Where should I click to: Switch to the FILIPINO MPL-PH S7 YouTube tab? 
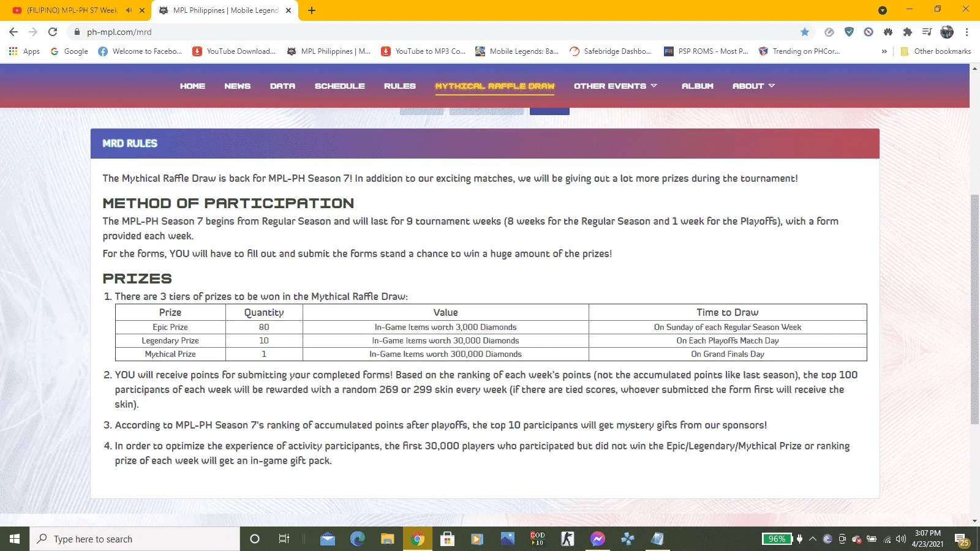[x=73, y=10]
